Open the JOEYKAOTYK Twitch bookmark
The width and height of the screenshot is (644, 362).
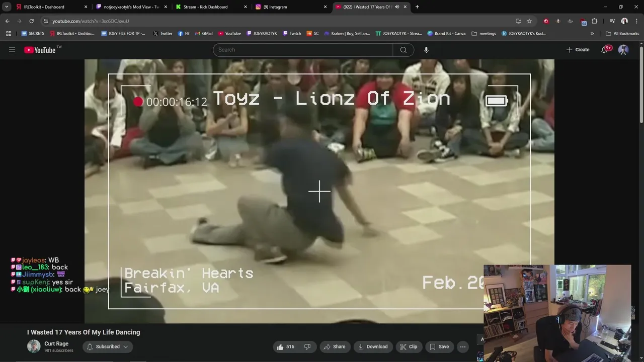point(262,33)
